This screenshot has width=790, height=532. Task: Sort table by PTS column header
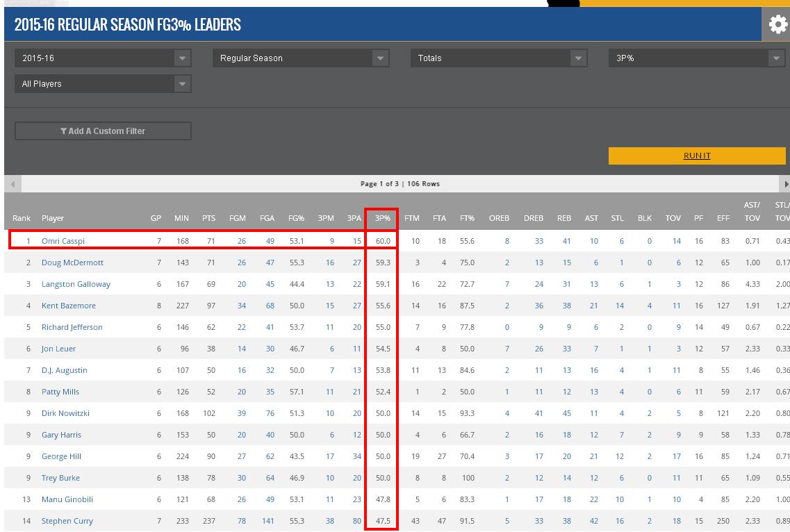pos(208,218)
